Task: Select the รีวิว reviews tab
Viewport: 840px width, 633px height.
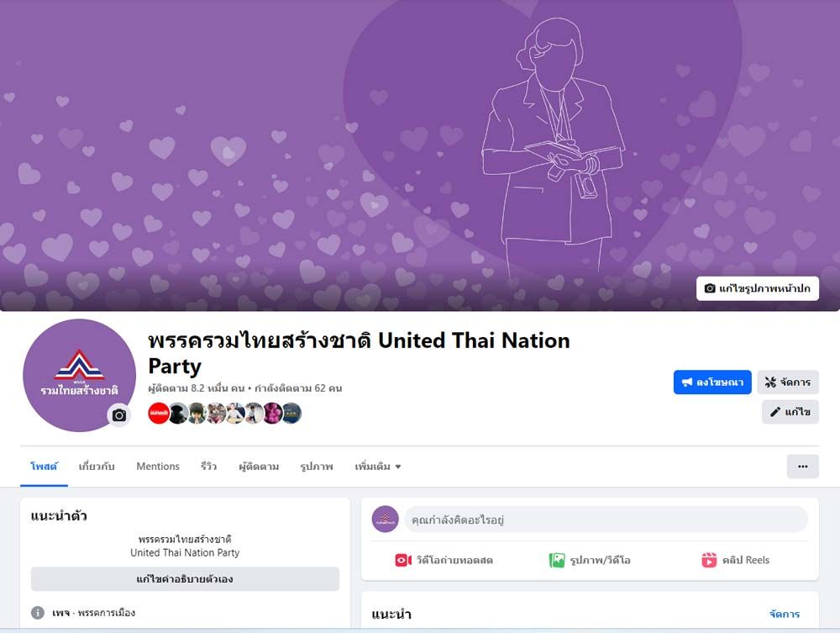Action: pyautogui.click(x=208, y=467)
